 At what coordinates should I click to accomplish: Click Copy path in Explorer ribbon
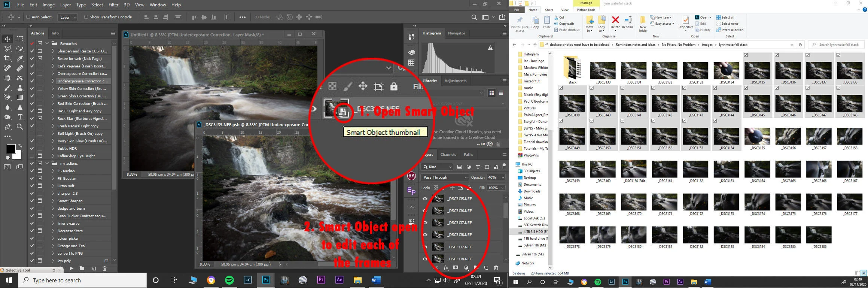(x=564, y=24)
